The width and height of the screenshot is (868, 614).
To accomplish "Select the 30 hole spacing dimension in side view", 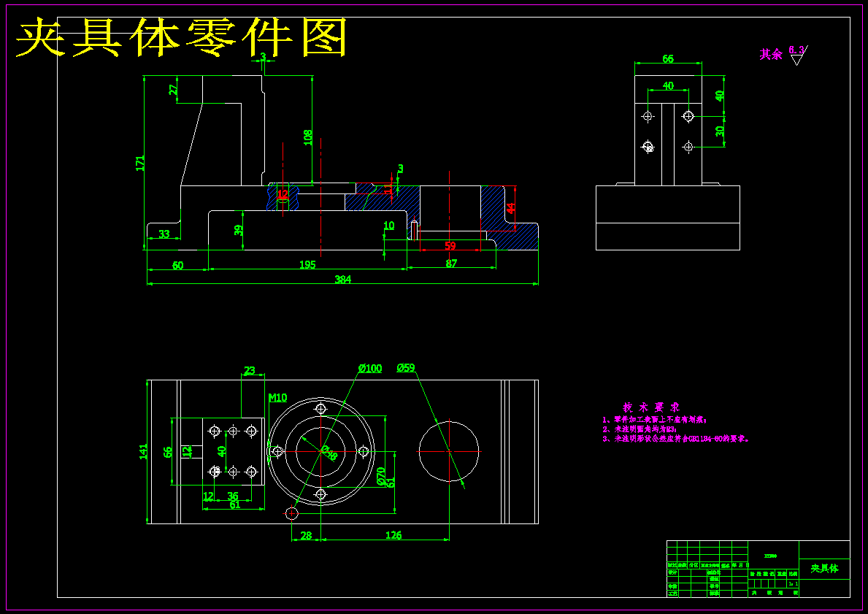I will click(720, 131).
